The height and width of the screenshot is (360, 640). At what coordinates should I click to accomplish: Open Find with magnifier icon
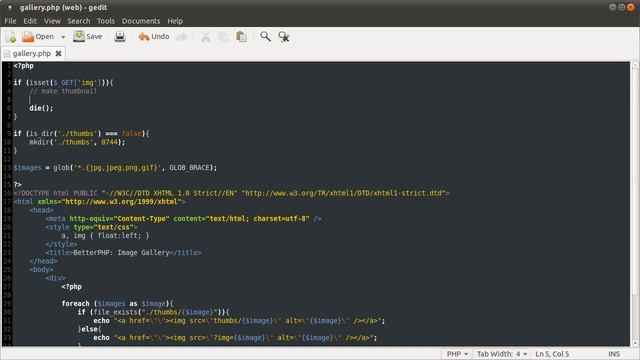[x=265, y=37]
